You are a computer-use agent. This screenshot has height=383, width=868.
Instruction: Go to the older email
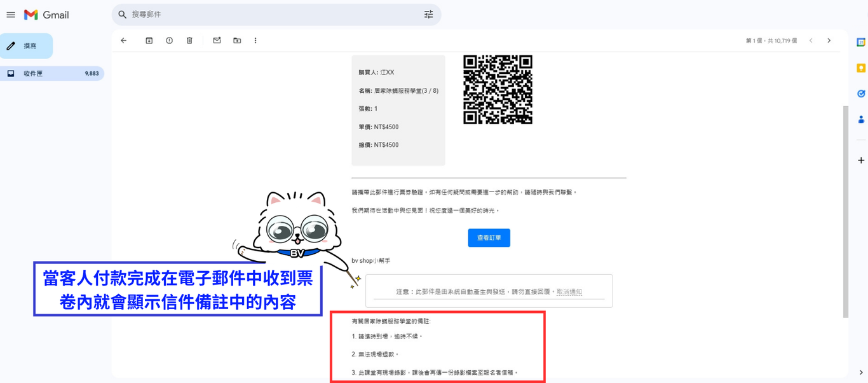(829, 41)
